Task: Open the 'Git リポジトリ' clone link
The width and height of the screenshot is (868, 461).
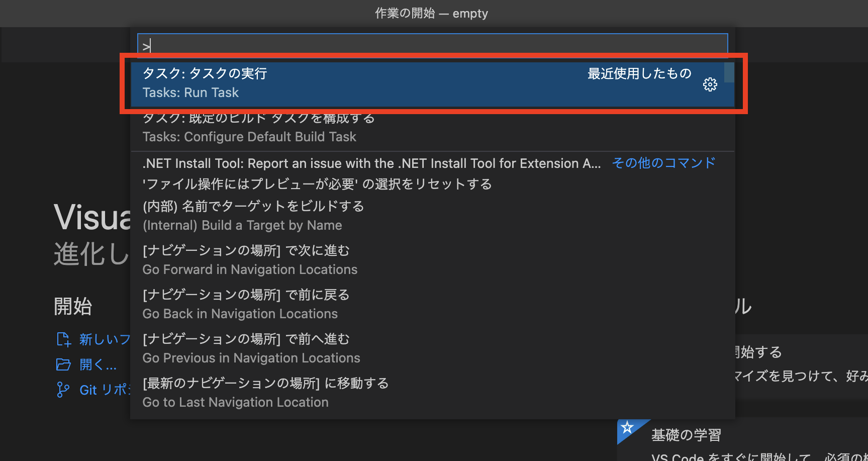Action: (x=105, y=390)
